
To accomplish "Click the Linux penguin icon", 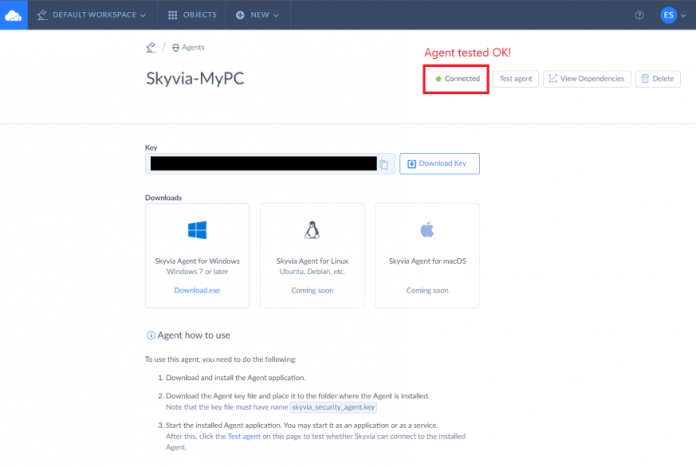I will tap(312, 230).
